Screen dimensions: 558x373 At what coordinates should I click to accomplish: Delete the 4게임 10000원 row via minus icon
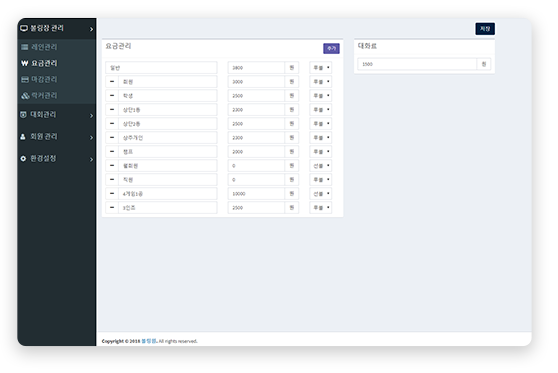112,194
